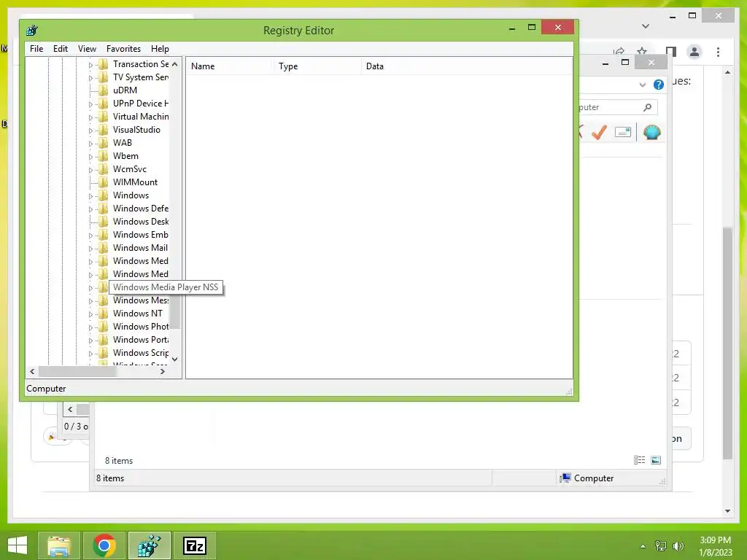The height and width of the screenshot is (560, 747).
Task: Click the tree pane scroll right arrow
Action: 163,371
